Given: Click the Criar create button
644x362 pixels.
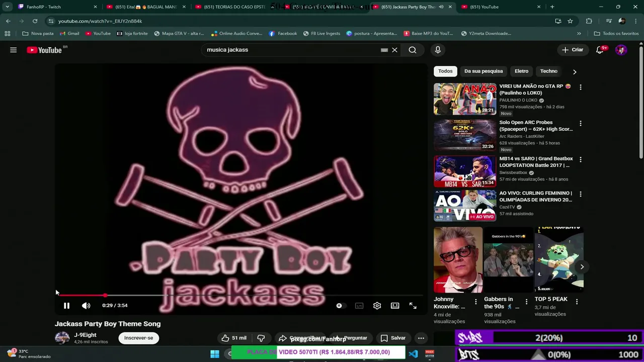Looking at the screenshot, I should pos(573,50).
